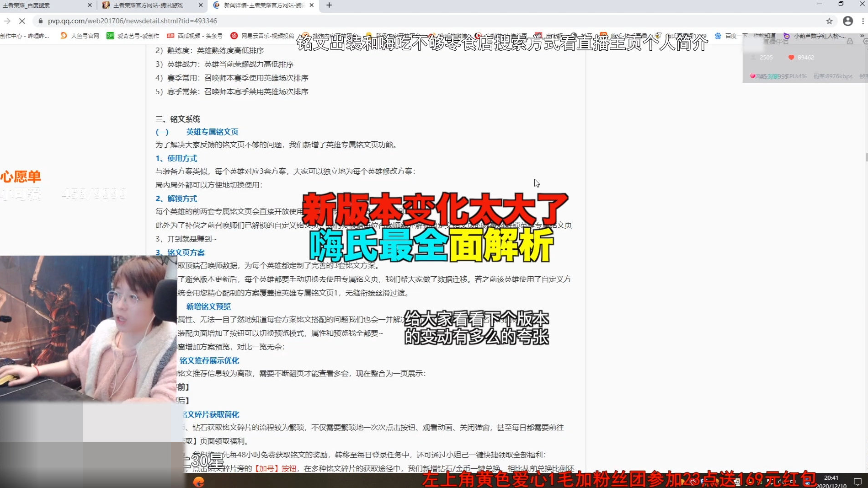
Task: Click heading 2、解锁方式
Action: point(176,198)
